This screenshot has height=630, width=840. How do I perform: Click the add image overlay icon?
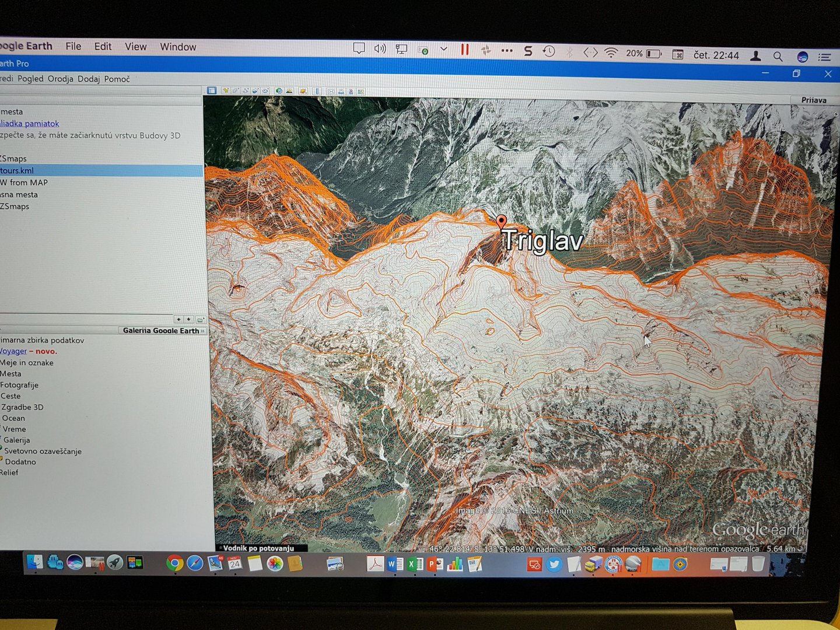point(256,91)
